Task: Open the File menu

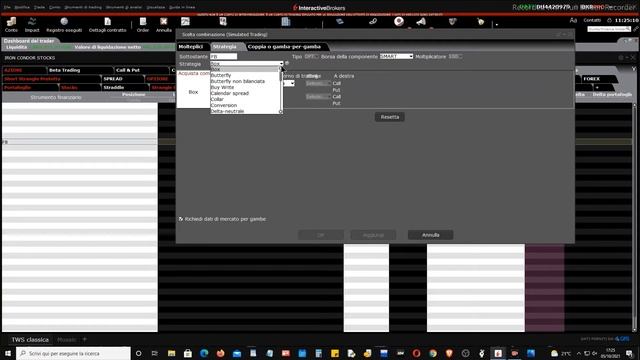Action: coord(7,7)
